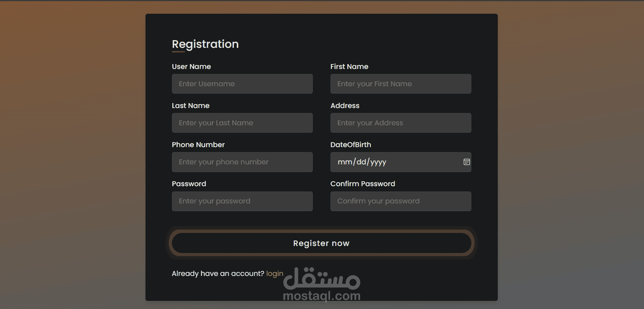The height and width of the screenshot is (309, 644).
Task: Click the Confirm Password label
Action: pos(363,184)
